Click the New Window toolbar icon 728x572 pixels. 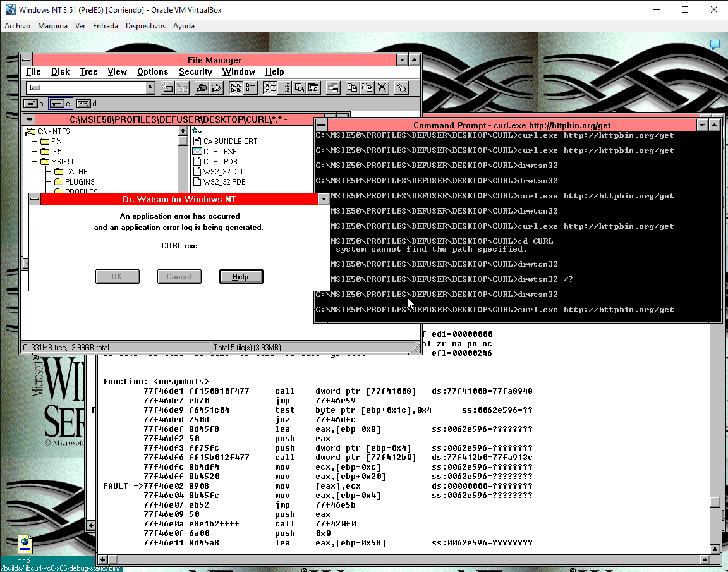[333, 88]
